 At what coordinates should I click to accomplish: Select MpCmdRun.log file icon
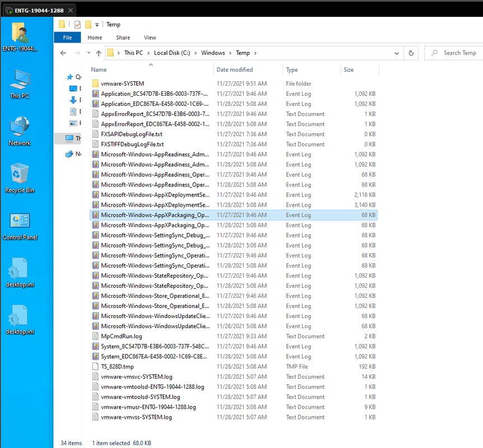pyautogui.click(x=95, y=336)
